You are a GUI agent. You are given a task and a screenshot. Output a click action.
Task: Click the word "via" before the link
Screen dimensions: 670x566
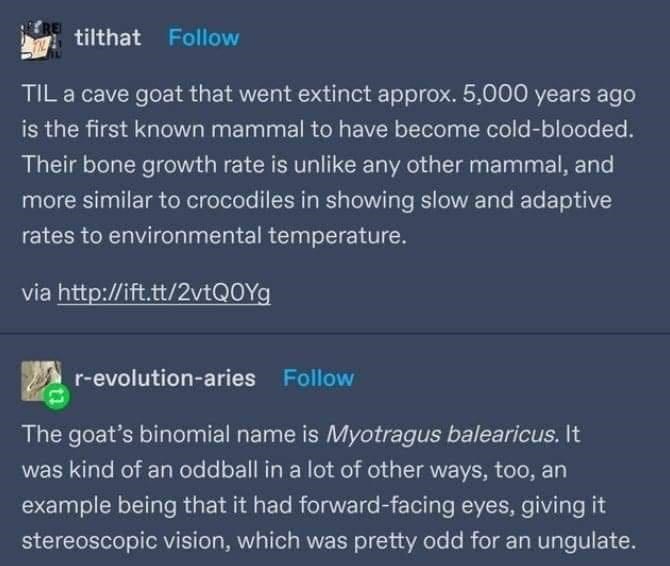coord(36,293)
